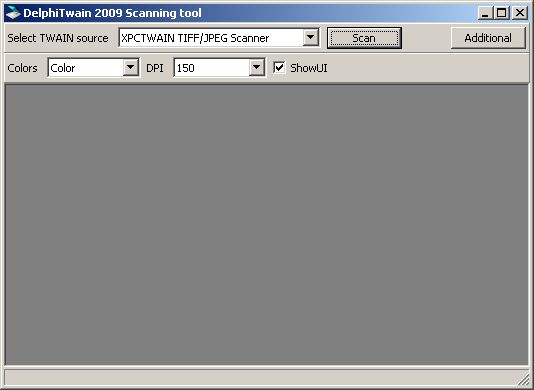Uncheck the ShowUI checkbox
534x390 pixels.
[x=279, y=67]
